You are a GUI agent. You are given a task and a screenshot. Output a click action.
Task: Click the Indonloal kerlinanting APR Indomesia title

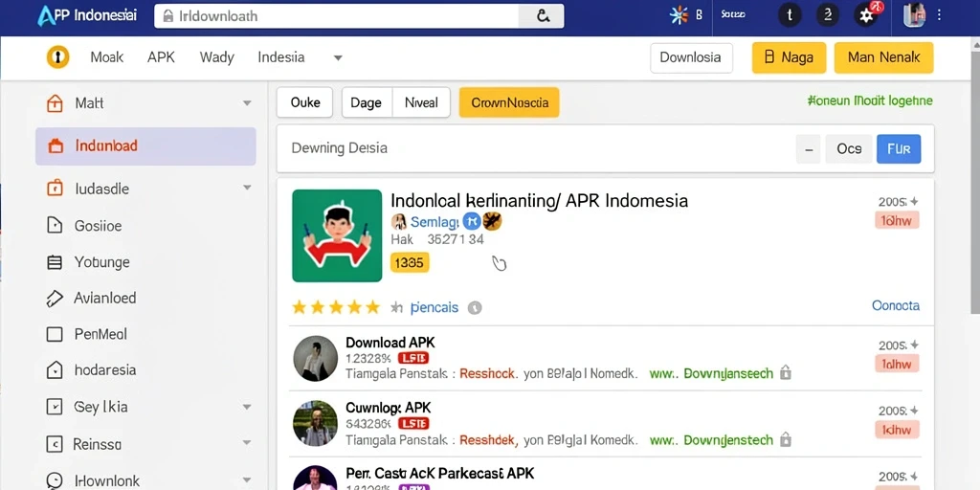(x=540, y=201)
